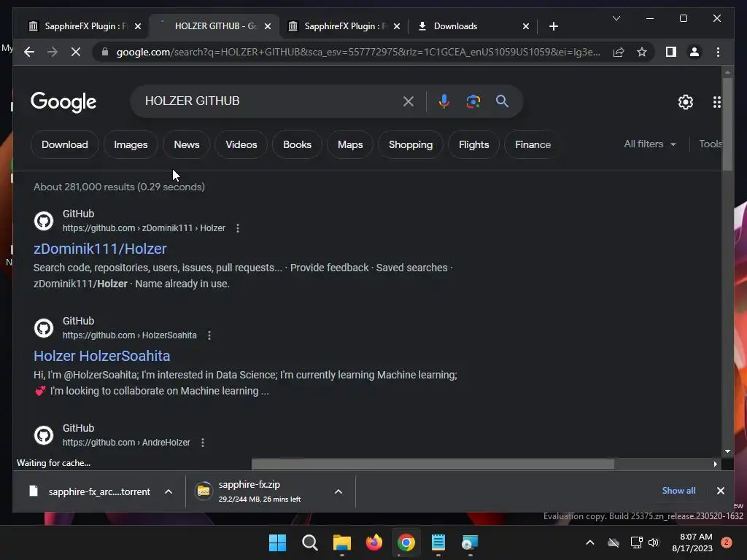Expand sapphire-fx torrent download options
This screenshot has height=560, width=747.
coord(169,491)
